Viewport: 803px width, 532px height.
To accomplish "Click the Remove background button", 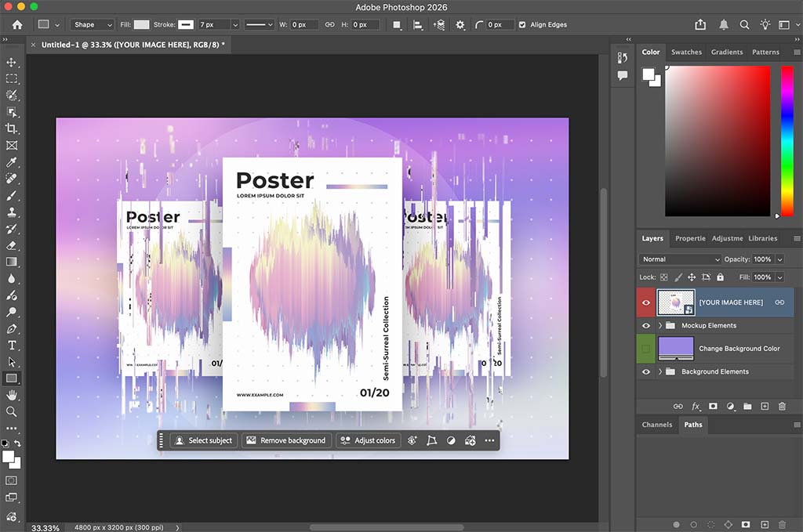I will tap(287, 440).
